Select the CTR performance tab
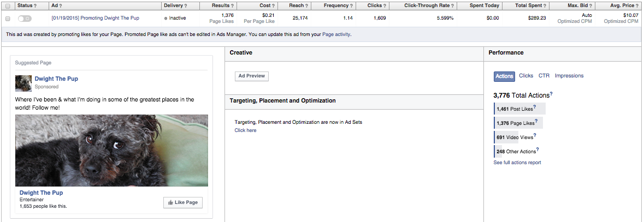Viewport: 644px width, 222px height. 544,76
